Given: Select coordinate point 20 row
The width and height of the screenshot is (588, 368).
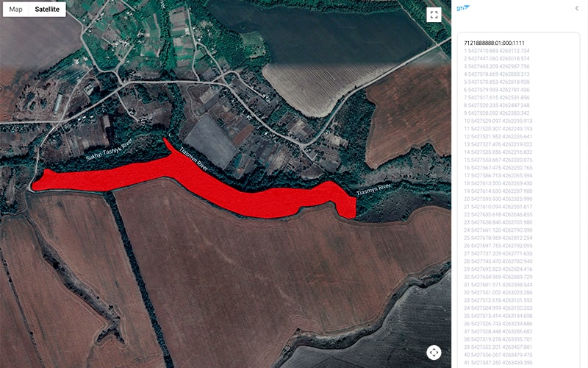Looking at the screenshot, I should point(498,199).
